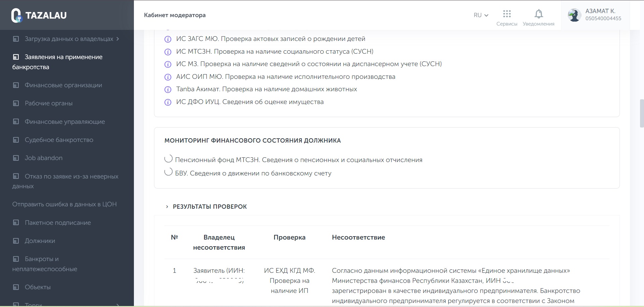The height and width of the screenshot is (307, 644).
Task: Click the user avatar picture
Action: click(x=574, y=15)
